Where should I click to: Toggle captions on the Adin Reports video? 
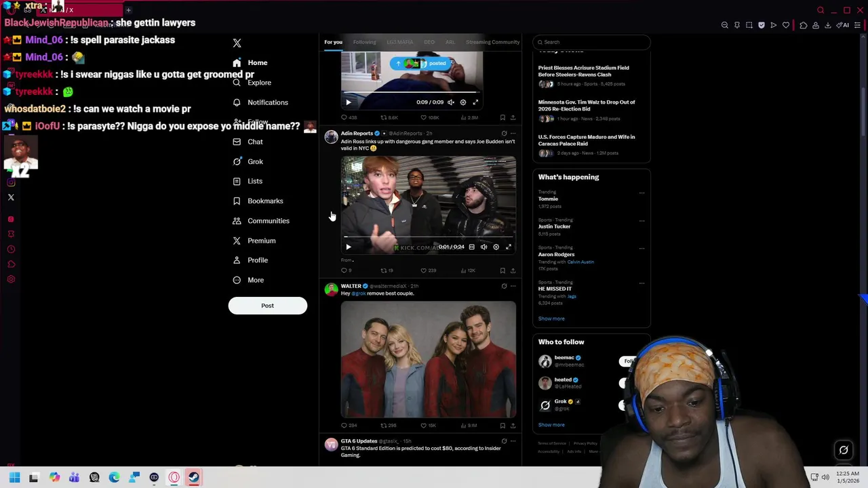tap(471, 247)
